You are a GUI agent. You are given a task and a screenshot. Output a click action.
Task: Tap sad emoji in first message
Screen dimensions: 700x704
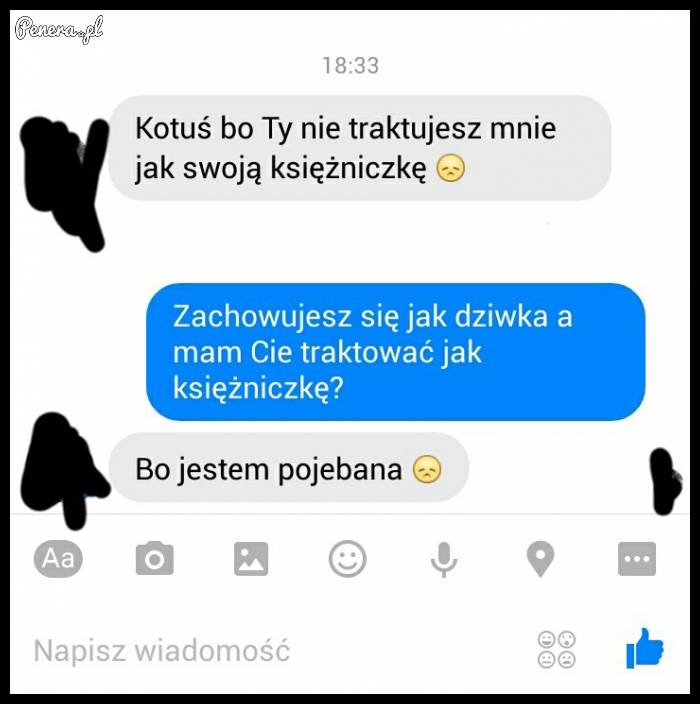pos(451,168)
